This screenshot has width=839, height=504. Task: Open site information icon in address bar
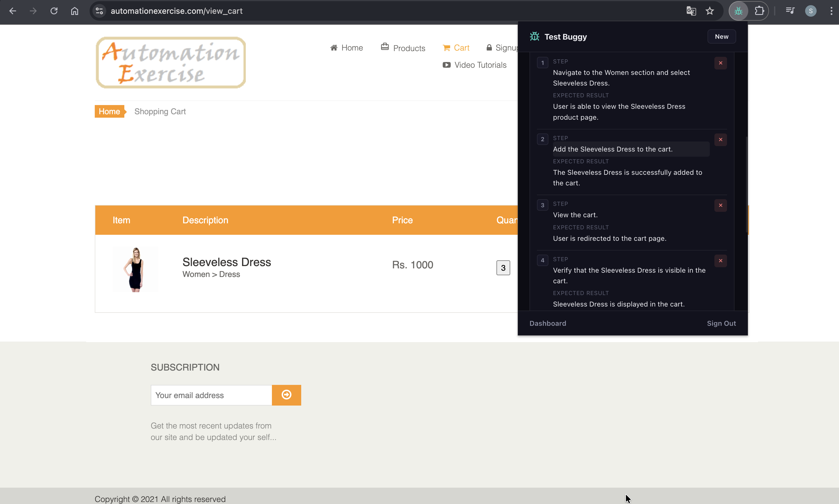[99, 11]
